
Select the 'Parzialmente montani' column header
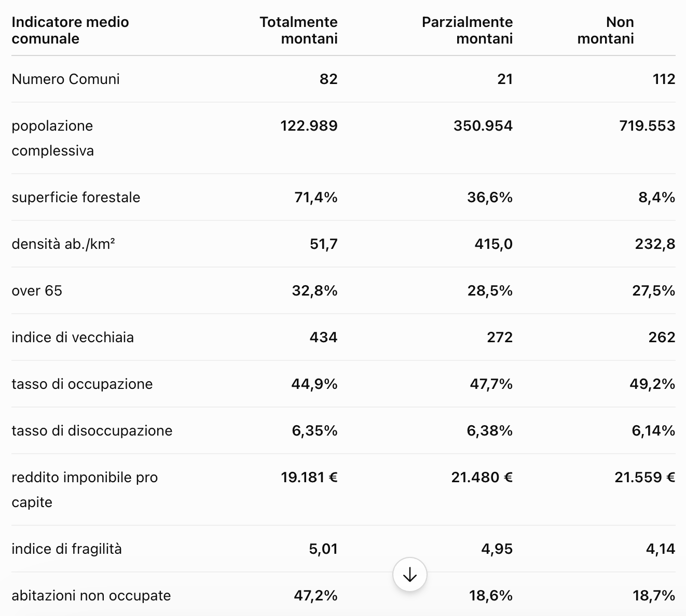[467, 30]
